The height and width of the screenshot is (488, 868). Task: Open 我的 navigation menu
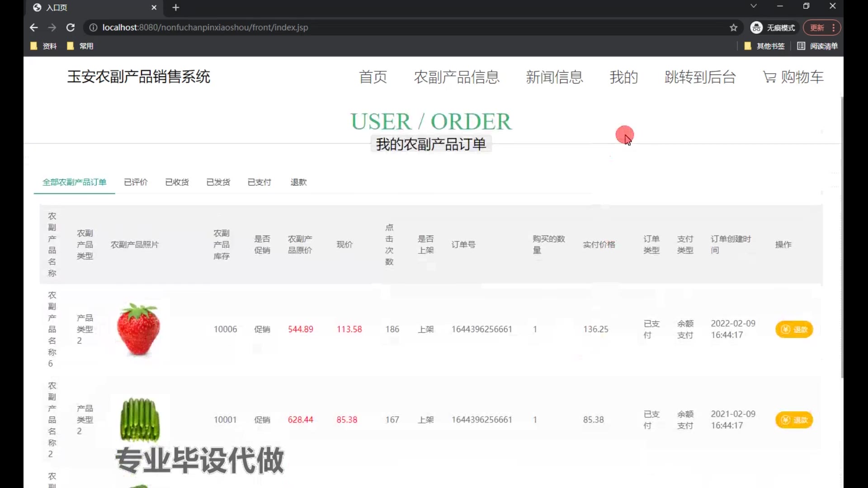point(623,77)
